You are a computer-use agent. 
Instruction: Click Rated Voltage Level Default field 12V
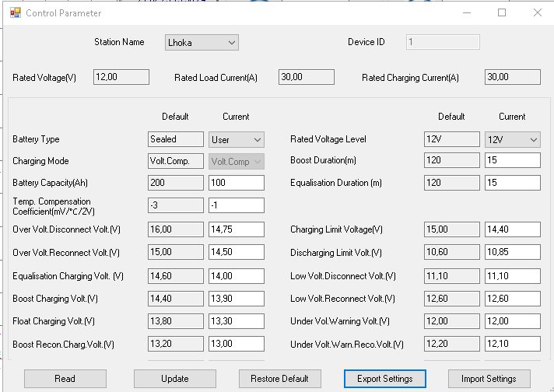tap(452, 139)
